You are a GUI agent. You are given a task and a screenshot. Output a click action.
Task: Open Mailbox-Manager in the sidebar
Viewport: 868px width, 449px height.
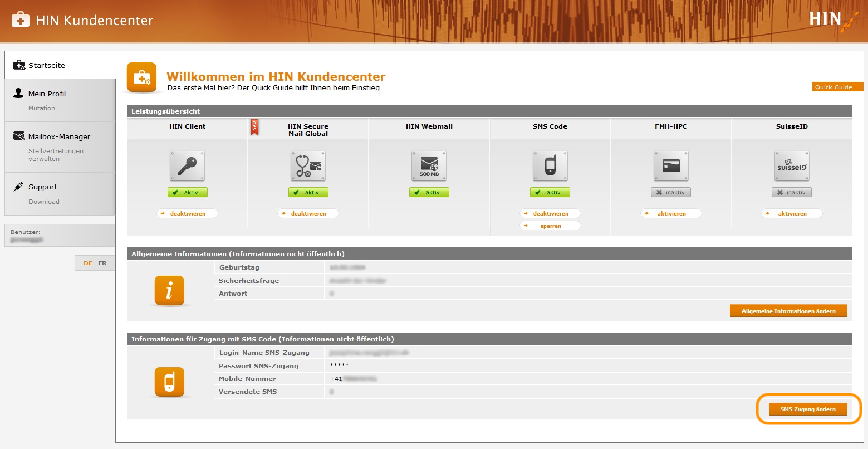click(x=59, y=136)
